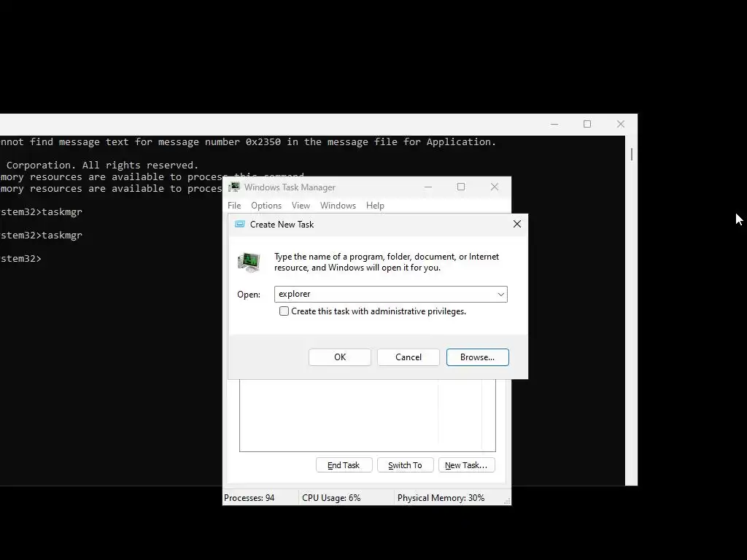This screenshot has width=747, height=560.
Task: Click the Create New Task dialog title icon
Action: (x=239, y=225)
